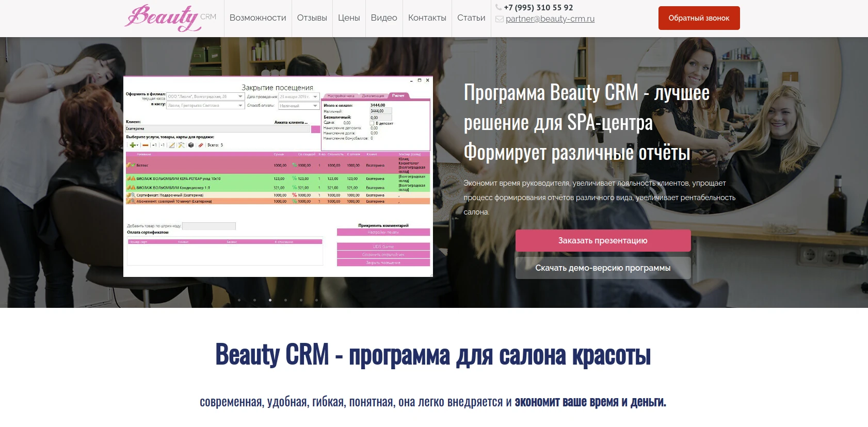
Task: Open the 'Возможности' menu item
Action: 258,18
